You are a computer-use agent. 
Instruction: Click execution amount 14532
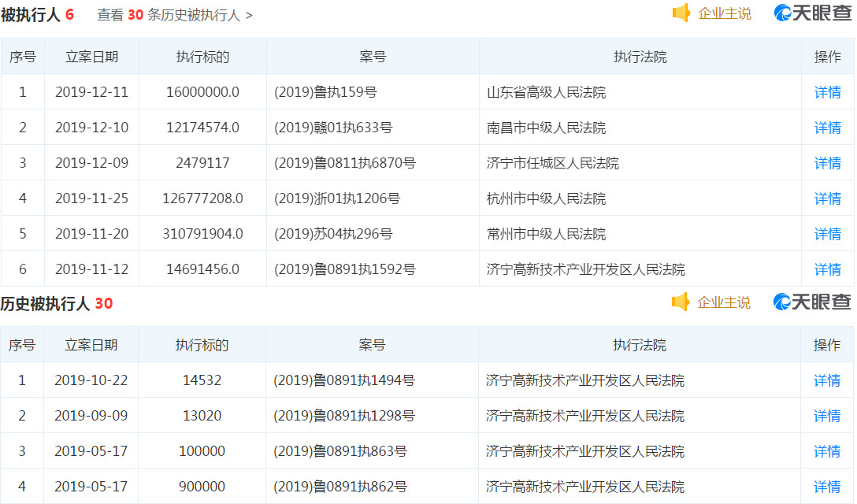[202, 380]
